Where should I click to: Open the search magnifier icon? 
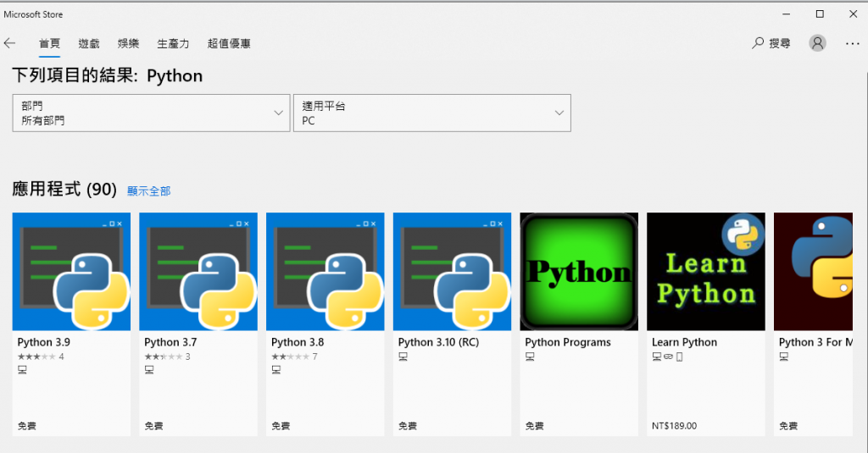758,43
